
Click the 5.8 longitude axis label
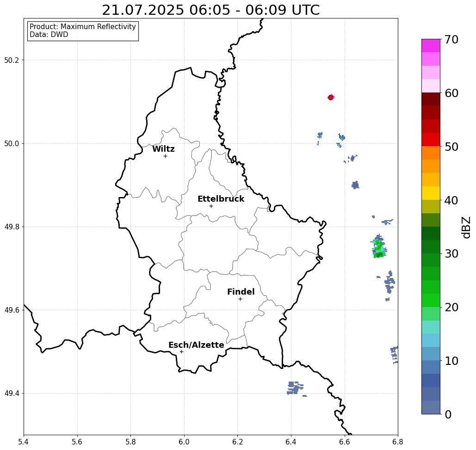click(130, 442)
